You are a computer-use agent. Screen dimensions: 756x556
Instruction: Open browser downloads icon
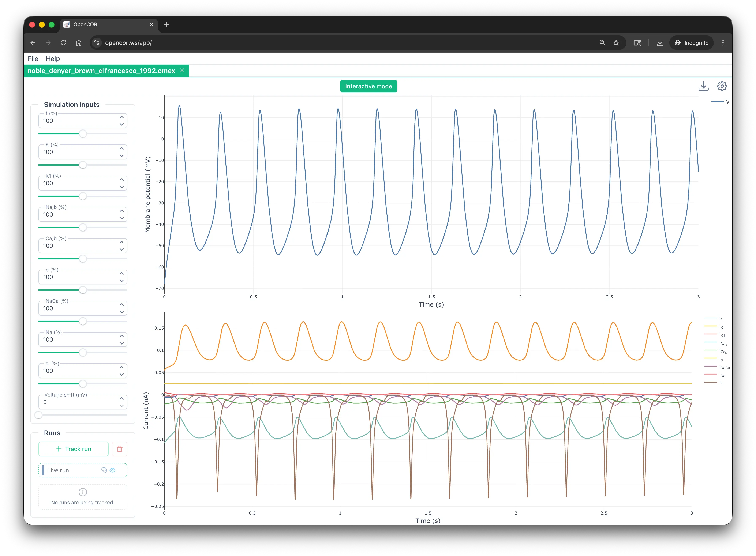coord(660,43)
